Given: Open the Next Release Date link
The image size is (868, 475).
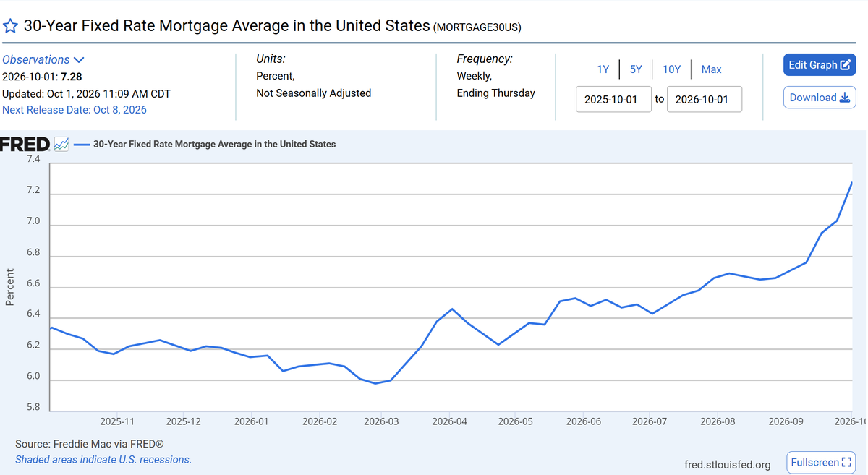Looking at the screenshot, I should 75,110.
